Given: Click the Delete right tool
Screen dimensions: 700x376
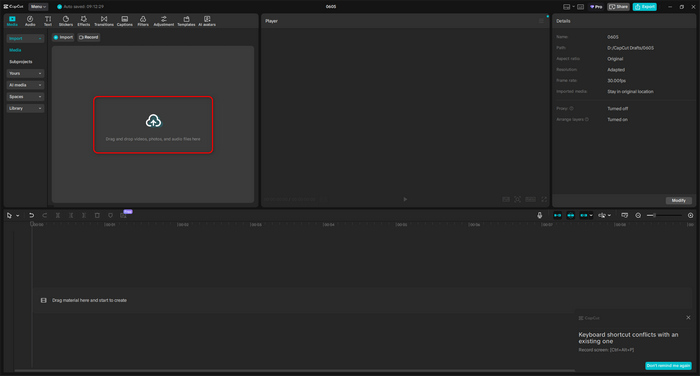Looking at the screenshot, I should point(83,215).
